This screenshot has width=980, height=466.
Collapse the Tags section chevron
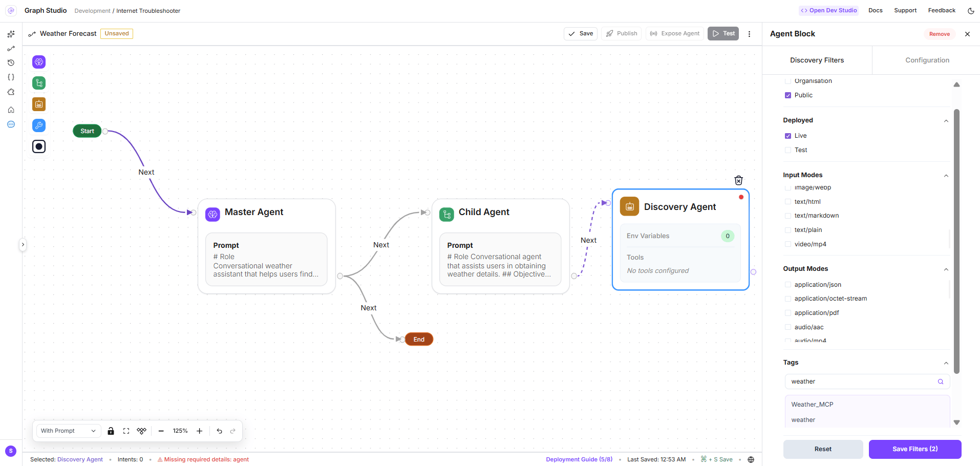[946, 363]
